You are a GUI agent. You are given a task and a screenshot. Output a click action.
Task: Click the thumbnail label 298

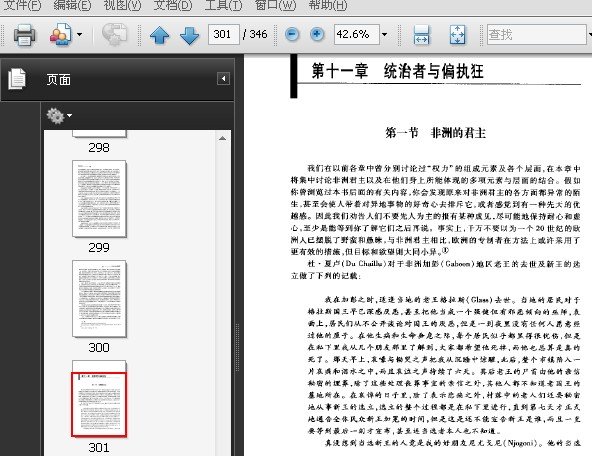tap(99, 148)
